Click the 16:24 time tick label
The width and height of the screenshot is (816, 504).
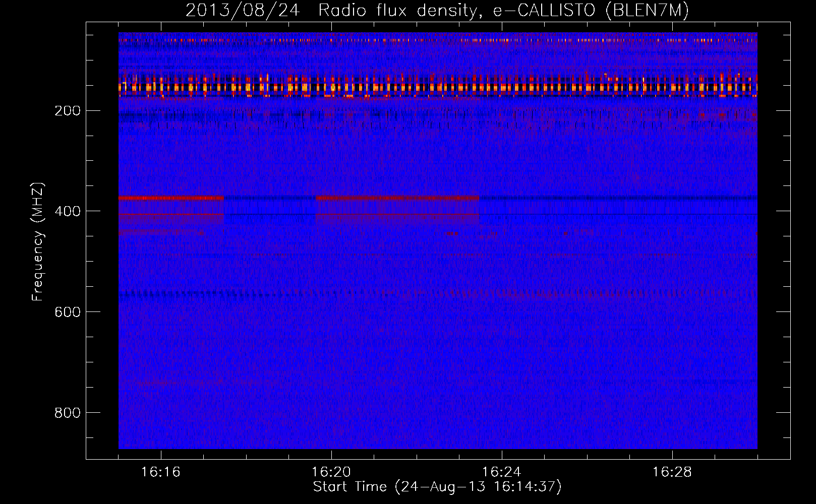point(502,472)
